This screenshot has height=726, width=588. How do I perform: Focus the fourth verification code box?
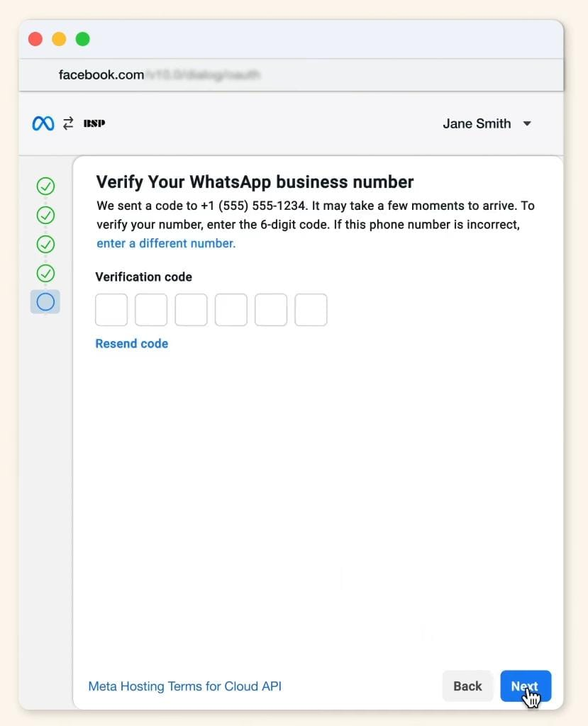tap(231, 310)
